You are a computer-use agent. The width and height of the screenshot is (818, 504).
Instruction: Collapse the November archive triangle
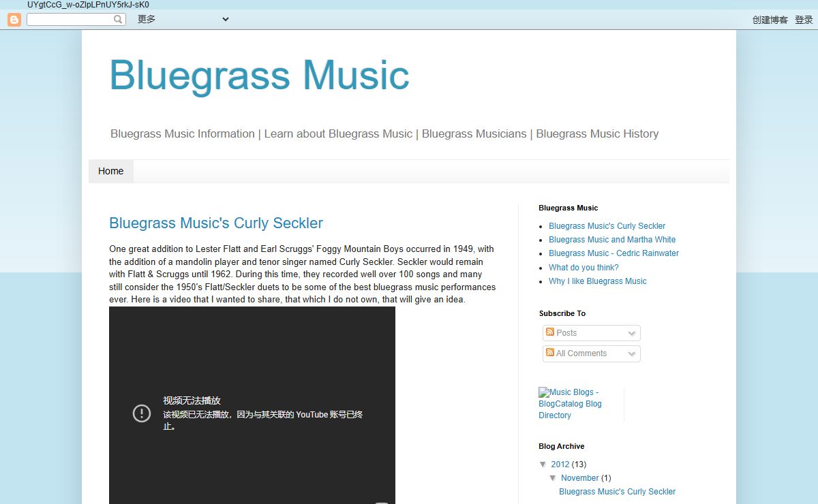tap(553, 478)
